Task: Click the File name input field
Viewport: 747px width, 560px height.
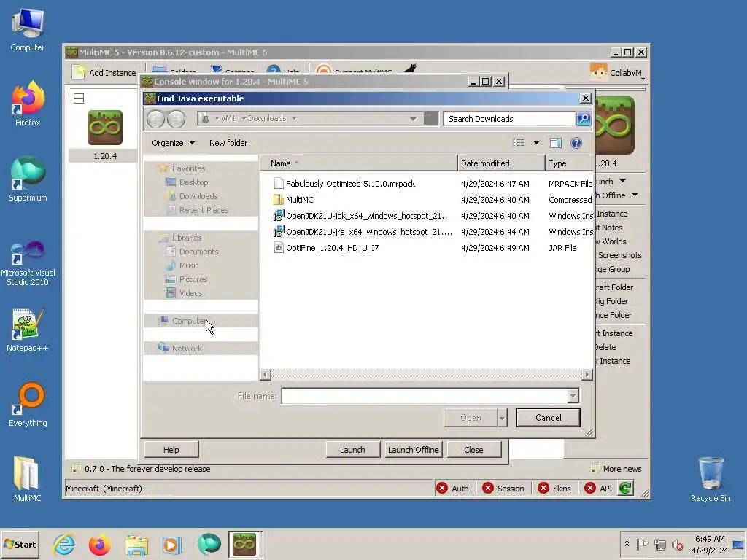Action: click(425, 396)
